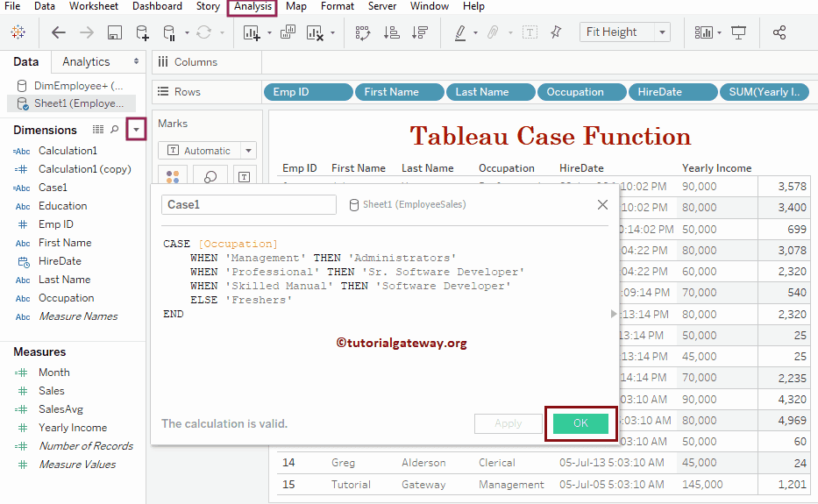Fix axes pin icon
The height and width of the screenshot is (504, 818).
556,32
